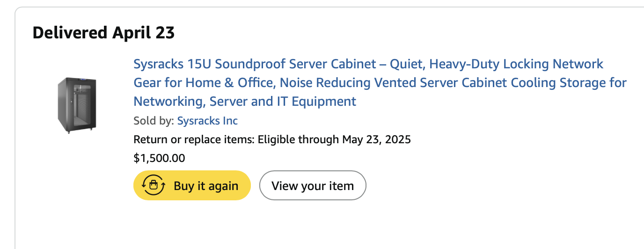Visit the Sysracks Inc seller link
This screenshot has width=644, height=249.
pos(207,121)
